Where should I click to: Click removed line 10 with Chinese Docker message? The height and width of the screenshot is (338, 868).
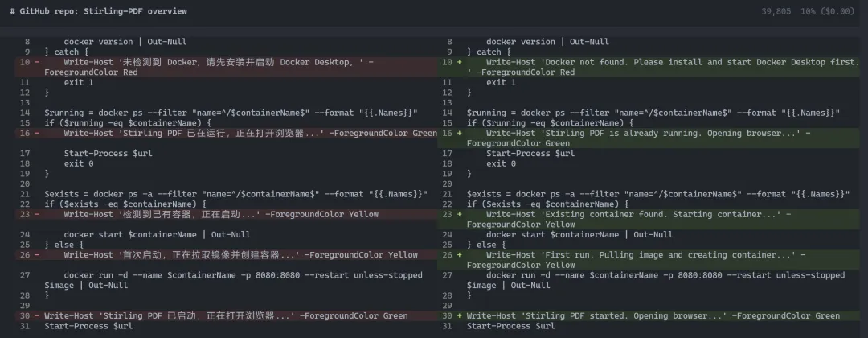[x=226, y=67]
